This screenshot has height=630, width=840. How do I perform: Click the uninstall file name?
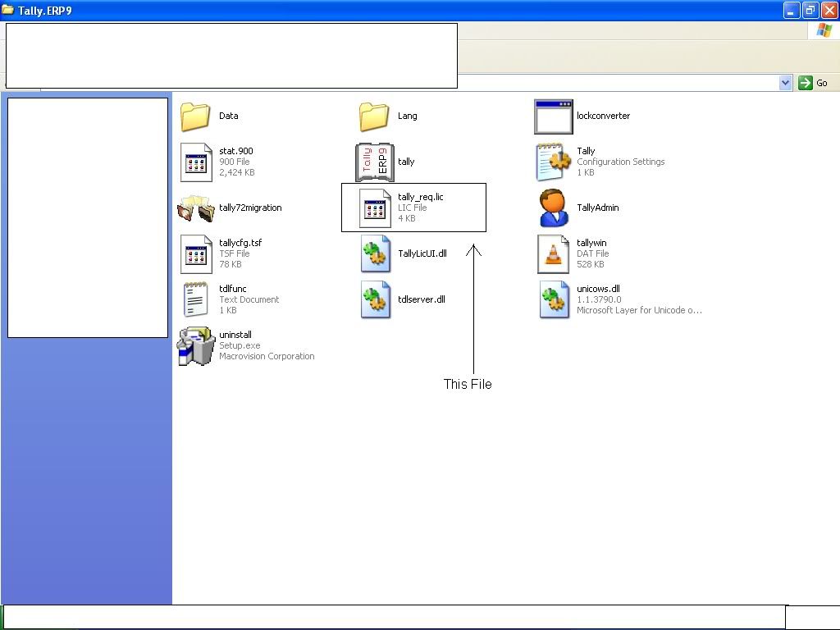[x=235, y=335]
